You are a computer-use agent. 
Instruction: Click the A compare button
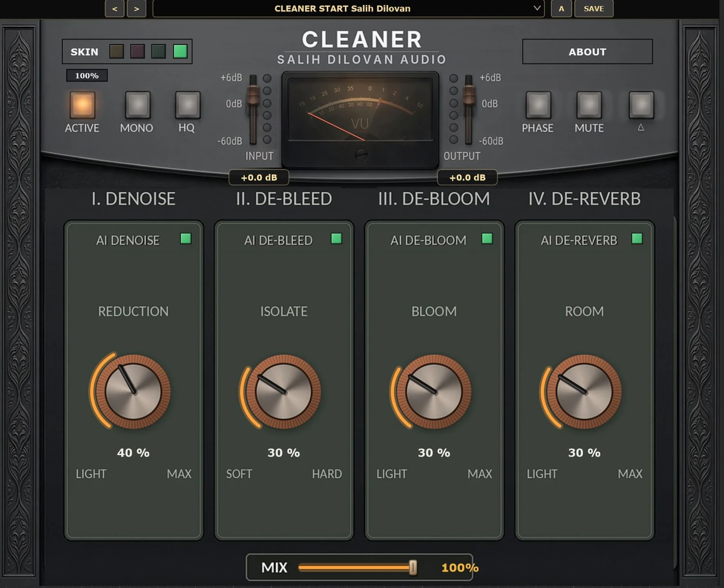click(x=561, y=9)
